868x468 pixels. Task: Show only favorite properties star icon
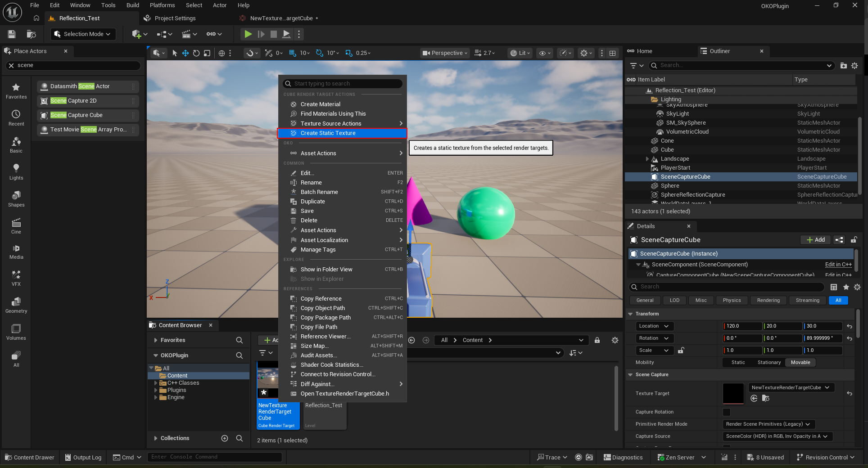846,287
